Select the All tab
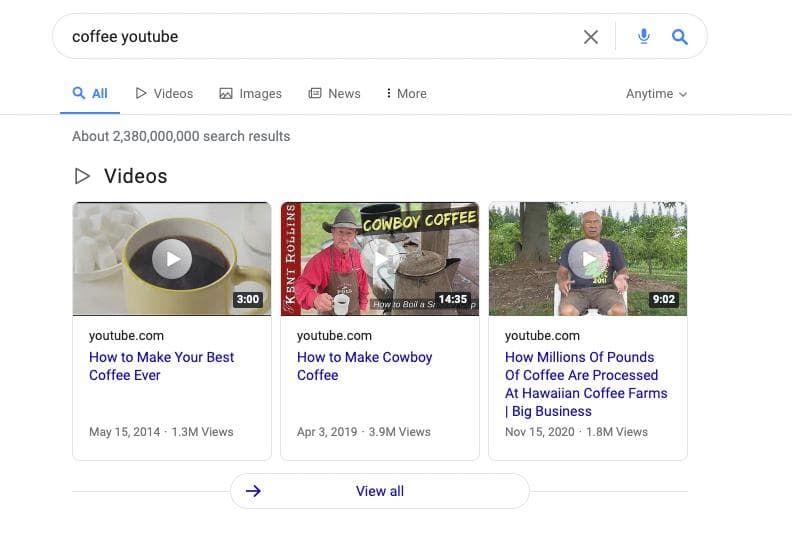 pos(90,93)
